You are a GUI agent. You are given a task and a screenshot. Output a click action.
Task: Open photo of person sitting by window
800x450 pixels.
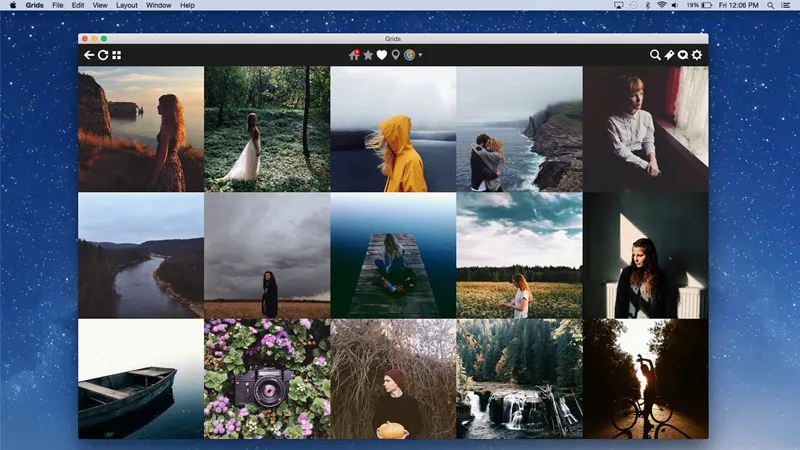(645, 129)
